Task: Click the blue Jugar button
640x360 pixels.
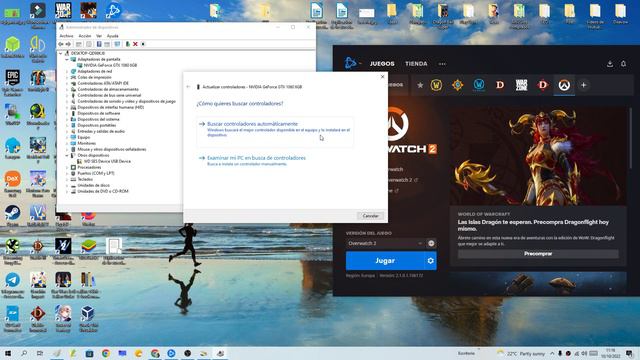Action: click(385, 260)
